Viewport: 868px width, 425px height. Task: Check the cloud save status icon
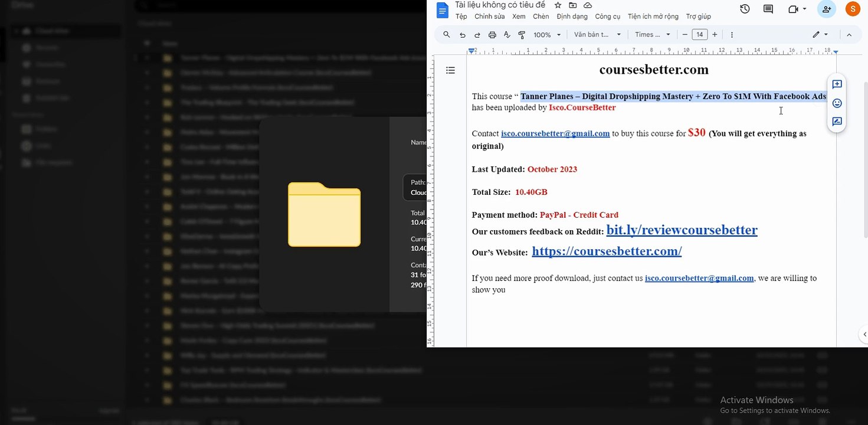(x=588, y=5)
